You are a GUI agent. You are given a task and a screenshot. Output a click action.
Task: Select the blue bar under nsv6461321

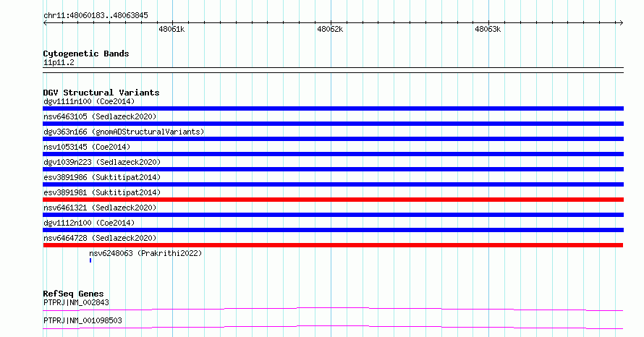pos(333,215)
